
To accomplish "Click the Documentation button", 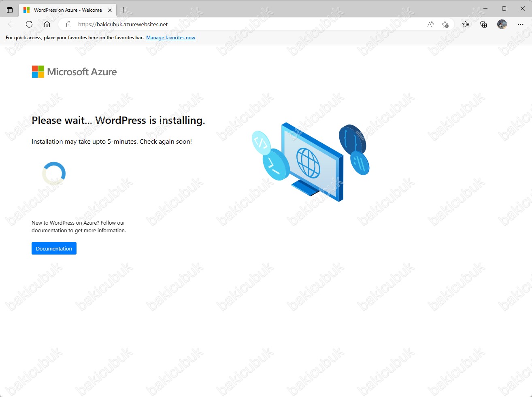I will [x=54, y=248].
